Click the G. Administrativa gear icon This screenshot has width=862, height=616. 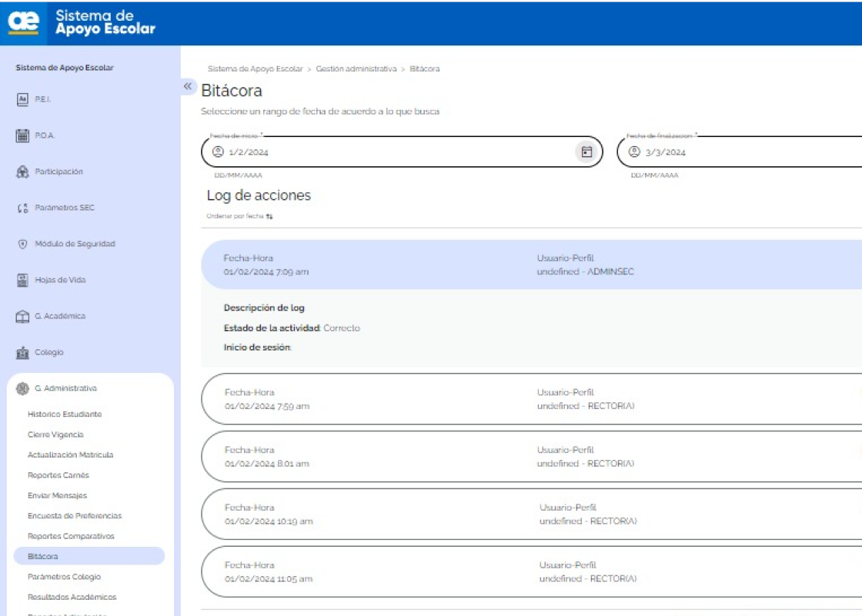[22, 388]
